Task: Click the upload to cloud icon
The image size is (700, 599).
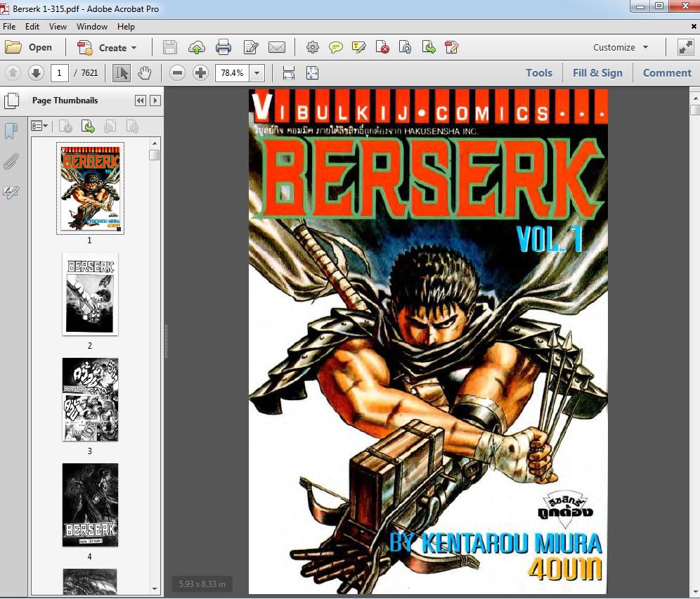Action: click(196, 47)
